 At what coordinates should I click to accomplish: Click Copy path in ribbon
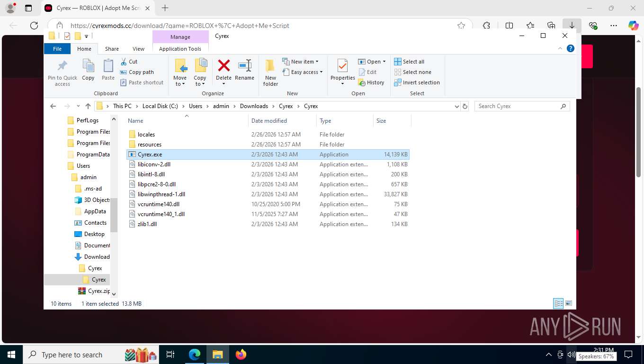tap(137, 72)
